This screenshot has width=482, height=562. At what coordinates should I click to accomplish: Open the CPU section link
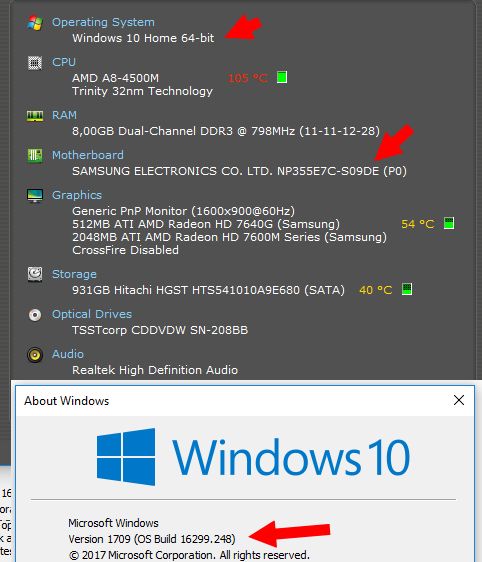[x=64, y=62]
